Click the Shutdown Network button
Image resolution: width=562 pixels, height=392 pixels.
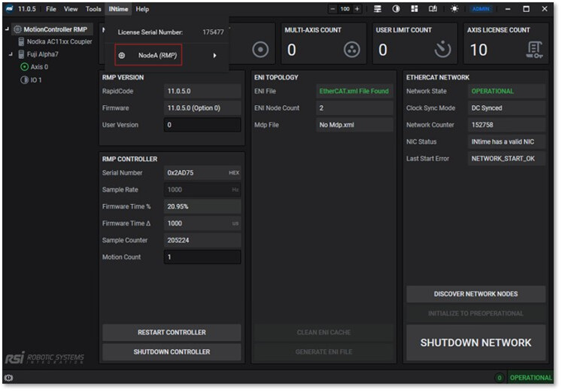point(475,342)
